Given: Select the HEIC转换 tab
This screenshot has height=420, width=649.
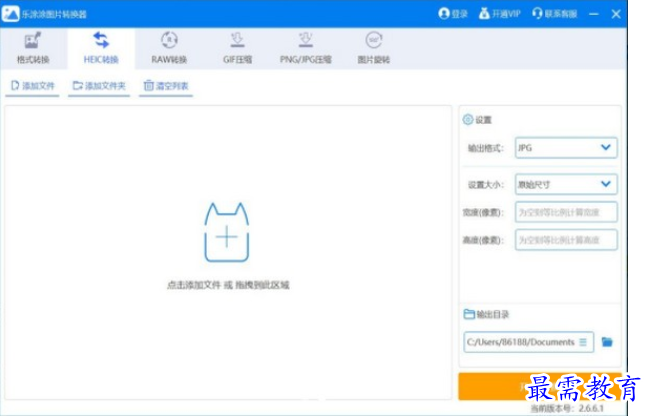Looking at the screenshot, I should (101, 48).
